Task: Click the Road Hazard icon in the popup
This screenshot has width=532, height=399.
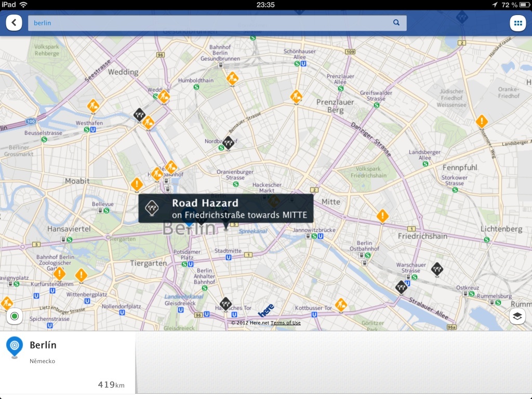Action: click(151, 208)
